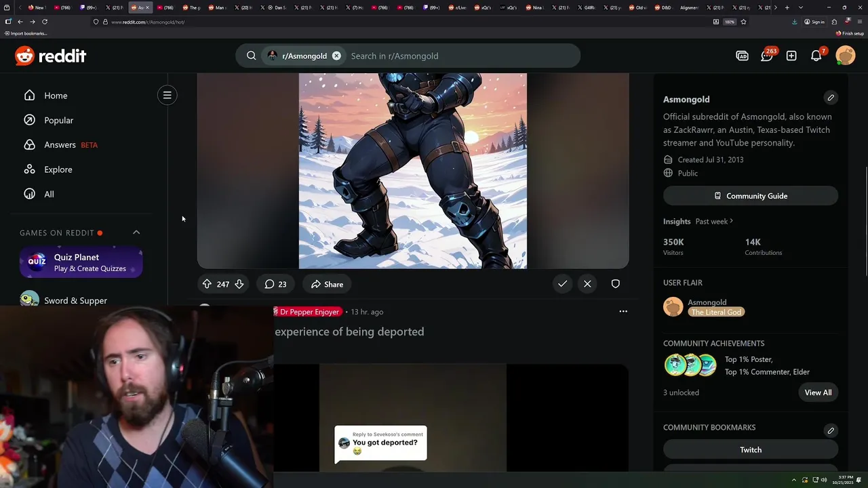Screen dimensions: 868x488
Task: Approve the post with checkmark icon
Action: (x=562, y=284)
